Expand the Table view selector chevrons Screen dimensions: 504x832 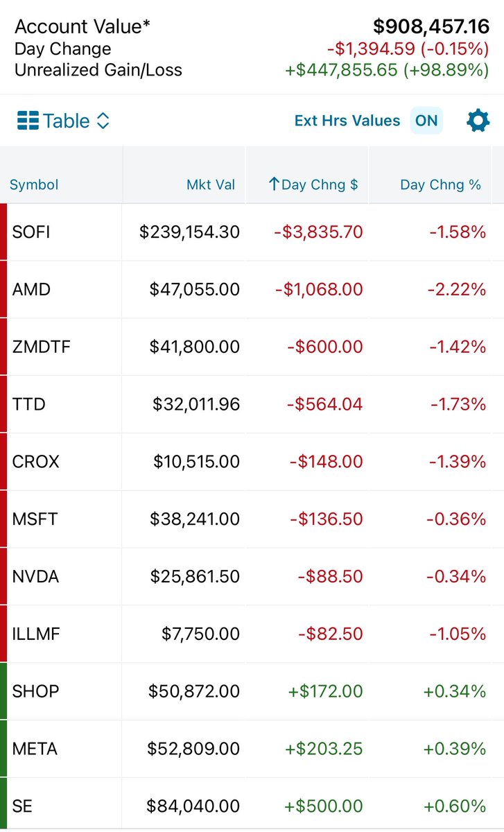coord(103,121)
